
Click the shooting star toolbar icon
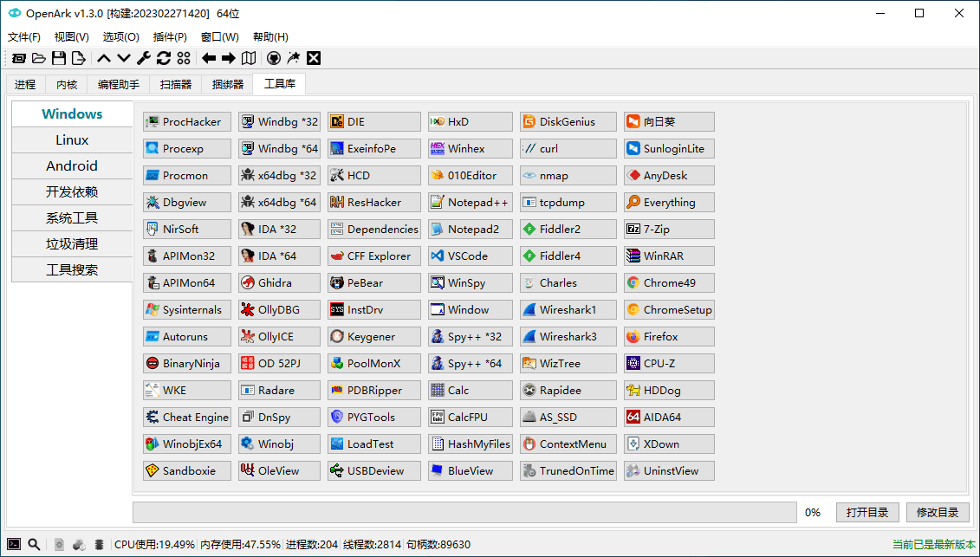(x=294, y=58)
